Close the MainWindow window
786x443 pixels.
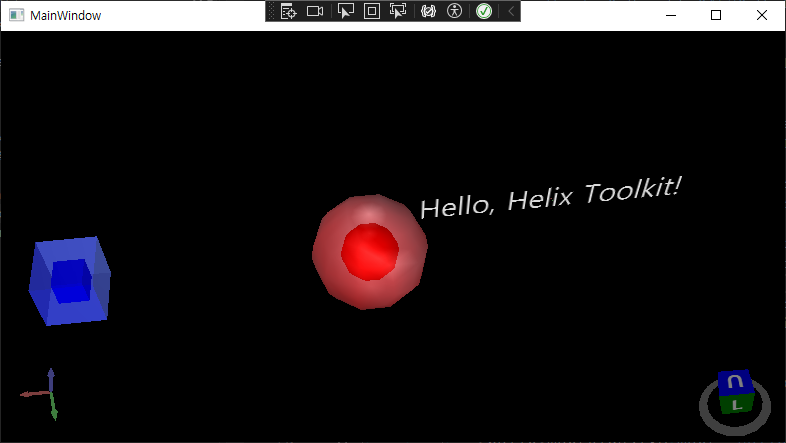coord(761,15)
